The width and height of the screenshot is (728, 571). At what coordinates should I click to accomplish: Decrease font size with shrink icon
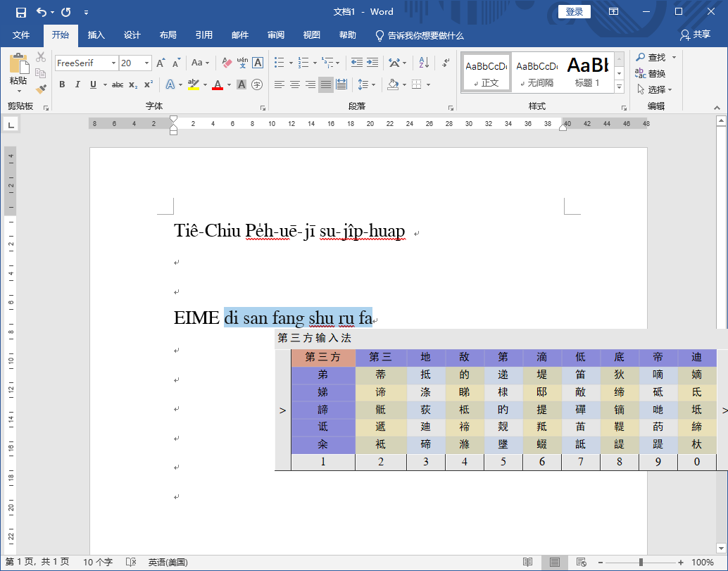coord(176,63)
